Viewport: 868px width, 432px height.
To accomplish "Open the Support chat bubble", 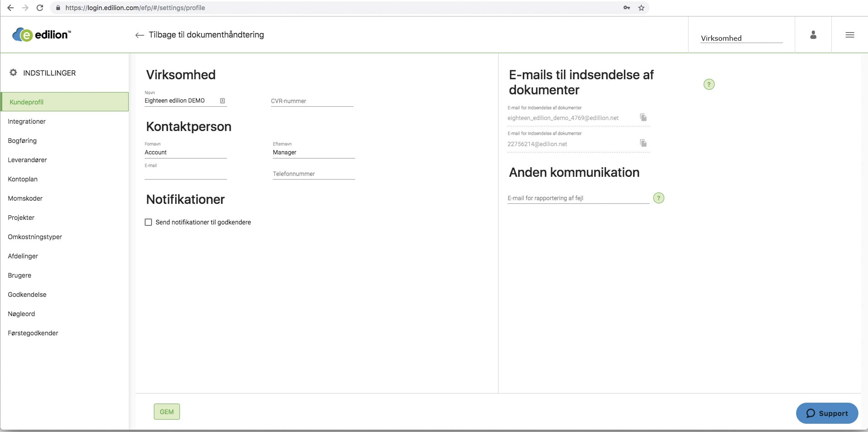I will click(827, 413).
